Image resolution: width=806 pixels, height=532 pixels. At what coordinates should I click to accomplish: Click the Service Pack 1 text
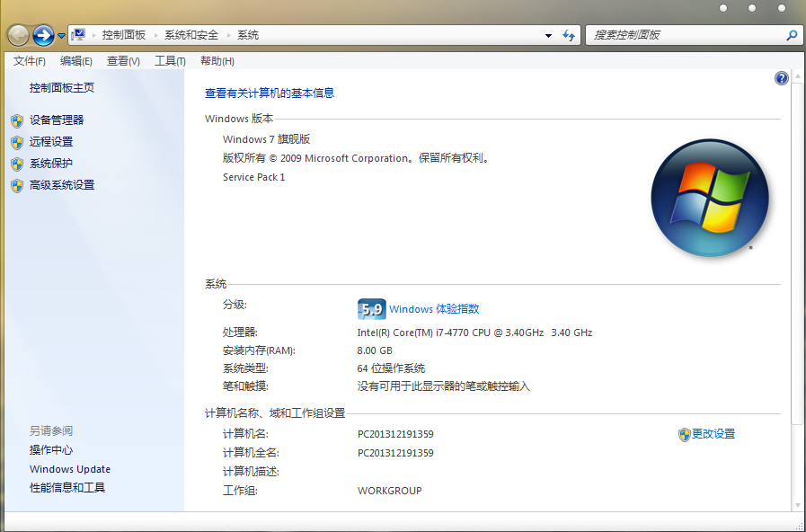click(254, 177)
